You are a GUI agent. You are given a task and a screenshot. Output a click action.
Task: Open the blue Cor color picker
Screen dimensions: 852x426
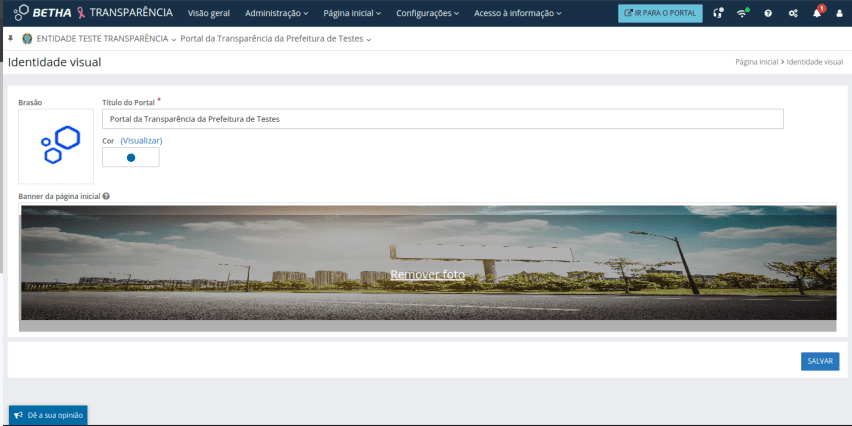click(x=130, y=158)
